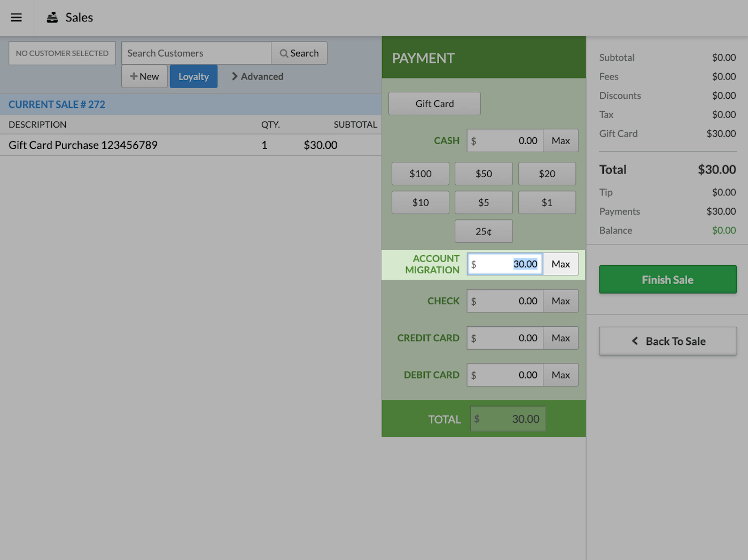The height and width of the screenshot is (560, 748).
Task: Click inside the Credit Card amount field
Action: pos(504,337)
